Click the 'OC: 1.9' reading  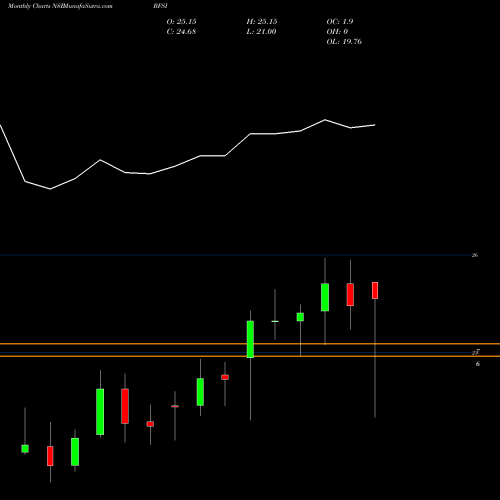340,22
